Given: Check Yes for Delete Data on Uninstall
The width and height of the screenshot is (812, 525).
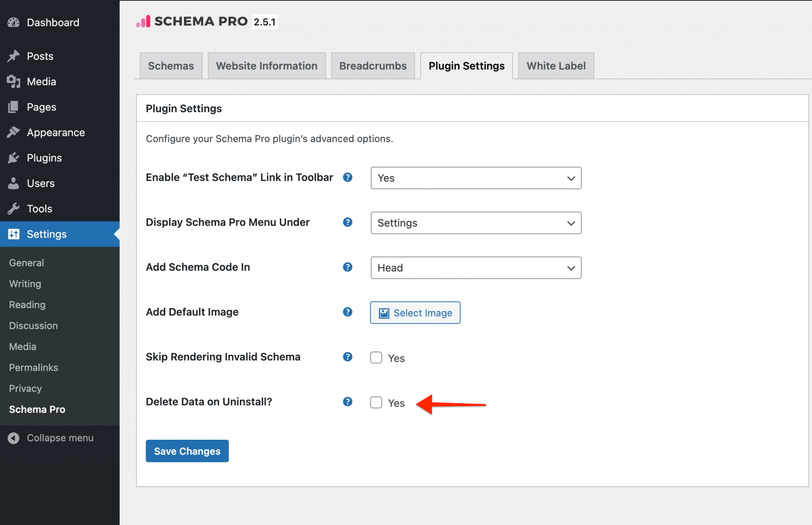Looking at the screenshot, I should coord(376,402).
